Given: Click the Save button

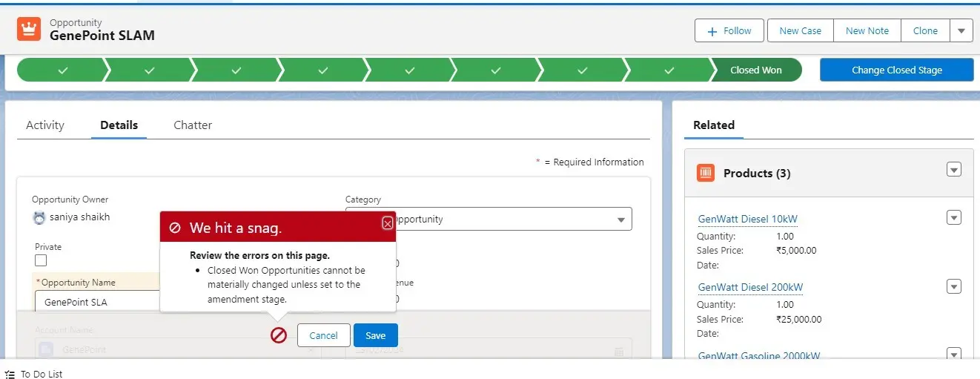Looking at the screenshot, I should 375,335.
